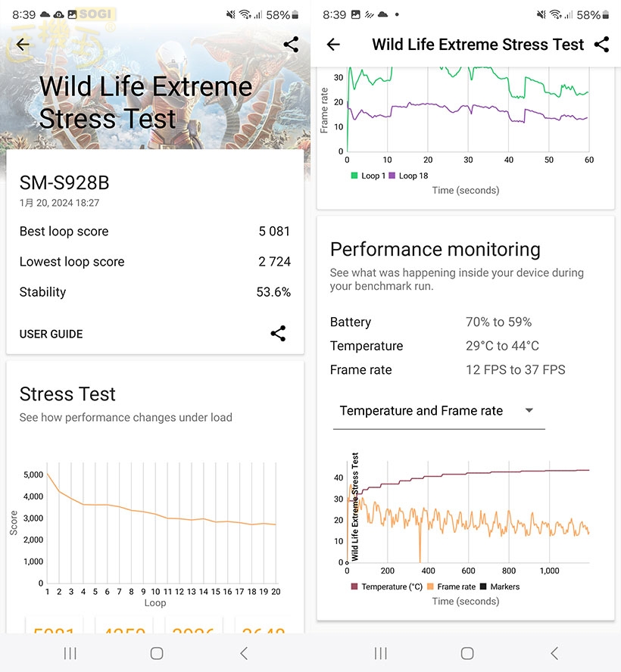
Task: Toggle Loop 18 legend in frame chart
Action: click(409, 176)
